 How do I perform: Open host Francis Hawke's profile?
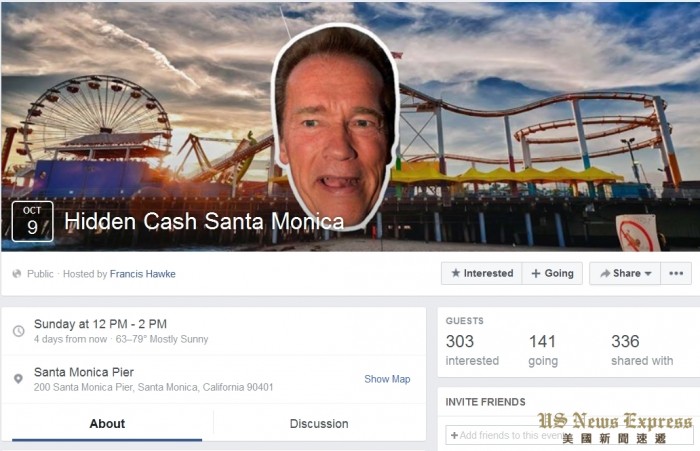[142, 274]
